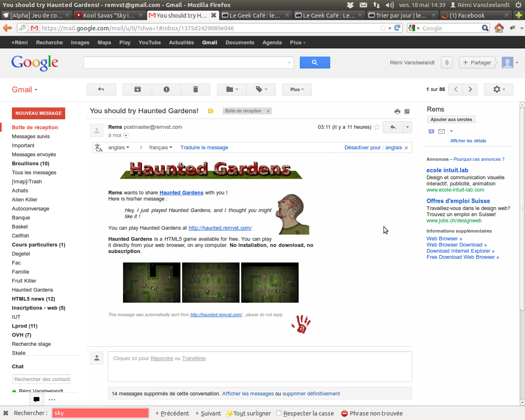Print the message with the printer icon
Screen dimensions: 525x420
(397, 111)
